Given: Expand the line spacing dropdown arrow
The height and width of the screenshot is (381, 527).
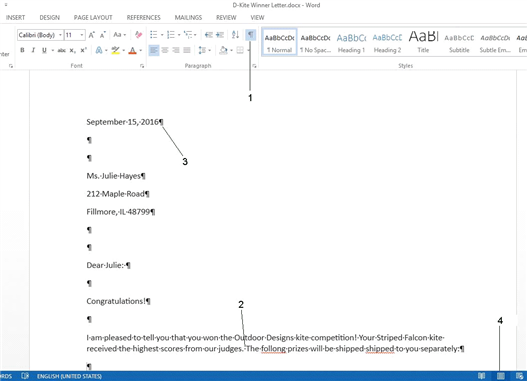Looking at the screenshot, I should (210, 50).
